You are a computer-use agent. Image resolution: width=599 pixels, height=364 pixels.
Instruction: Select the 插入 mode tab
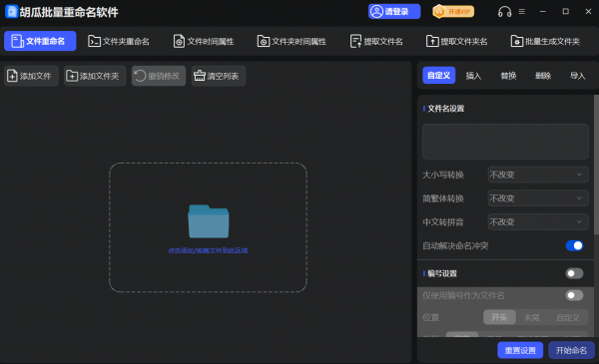coord(473,76)
